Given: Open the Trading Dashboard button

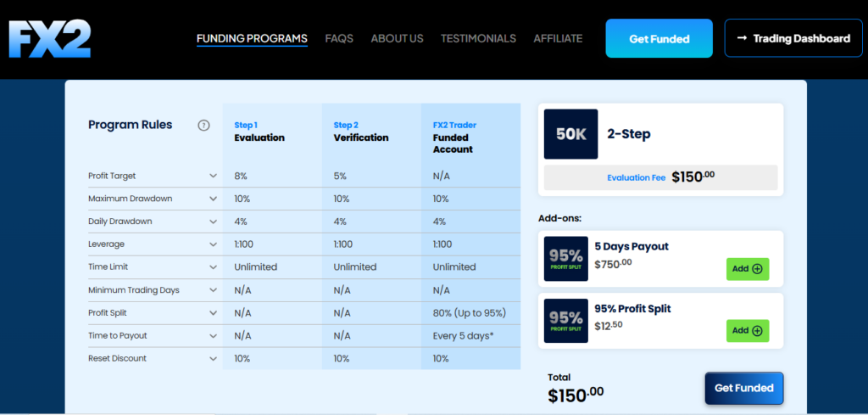Looking at the screenshot, I should coord(793,38).
